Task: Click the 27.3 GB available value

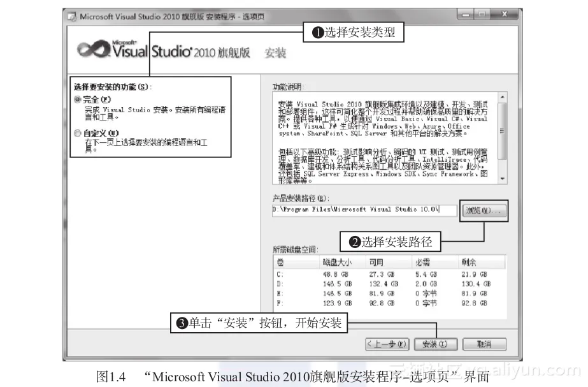Action: tap(382, 274)
